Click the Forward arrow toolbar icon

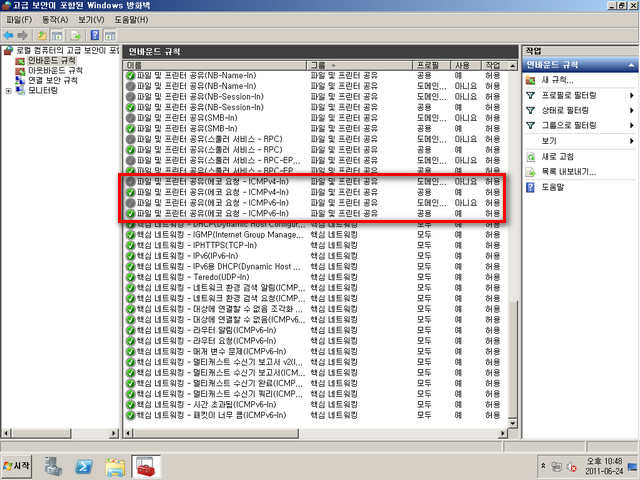(23, 36)
